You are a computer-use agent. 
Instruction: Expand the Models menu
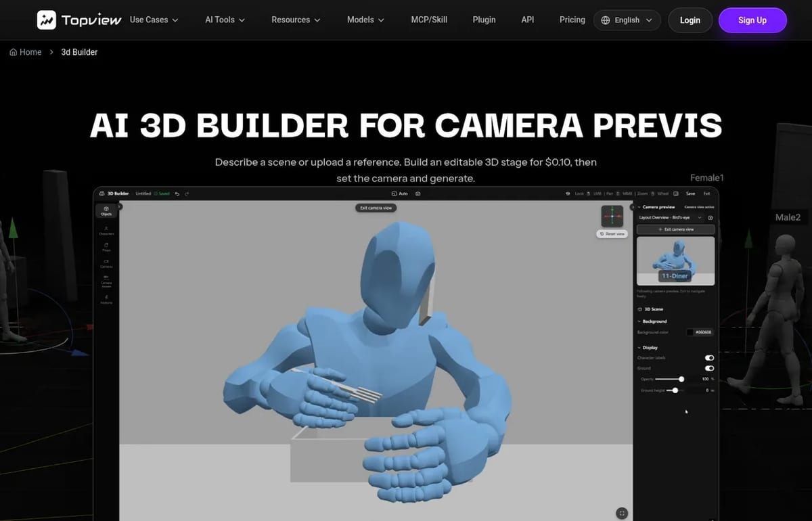point(365,20)
